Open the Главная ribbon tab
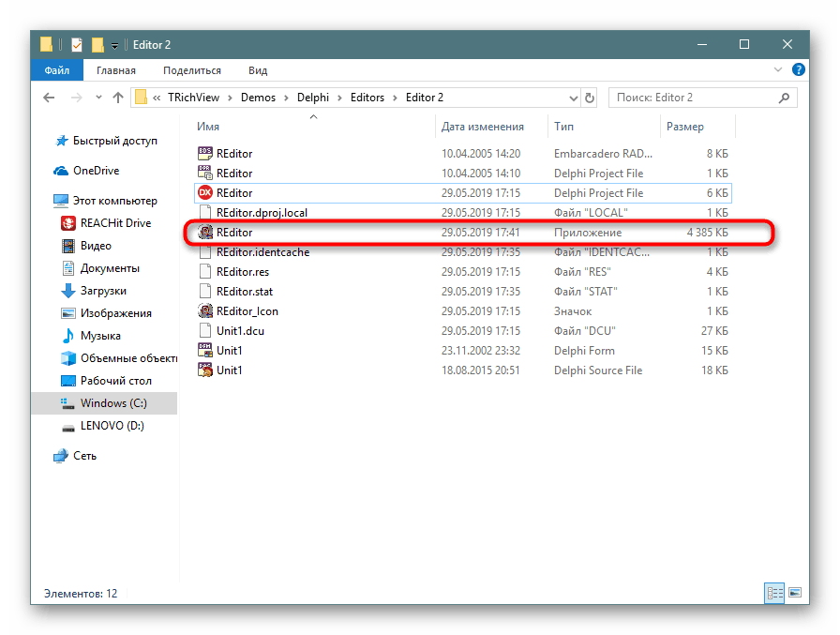The height and width of the screenshot is (635, 840). [116, 70]
